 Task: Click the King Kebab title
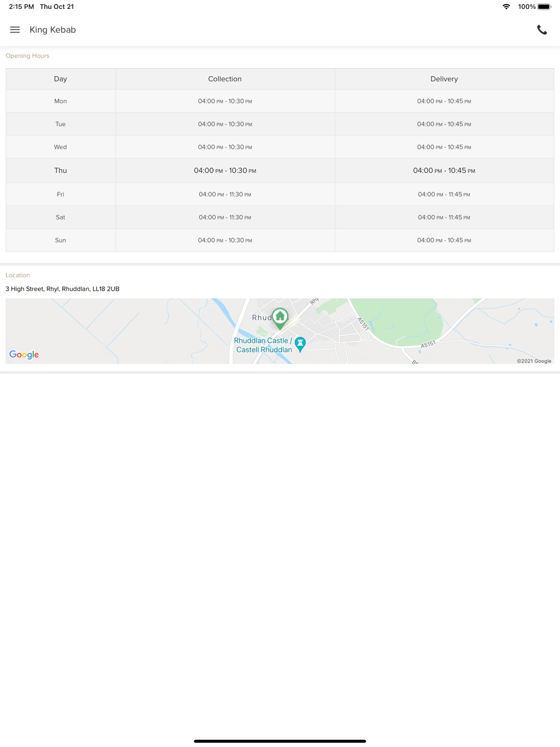tap(53, 30)
